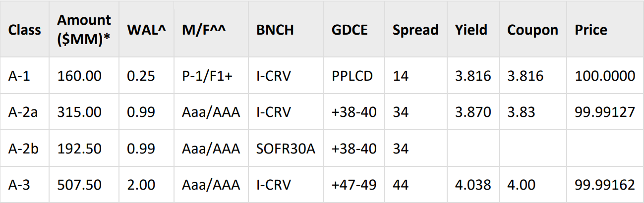Viewport: 644px width, 203px height.
Task: Select the Spread column header
Action: tap(415, 30)
